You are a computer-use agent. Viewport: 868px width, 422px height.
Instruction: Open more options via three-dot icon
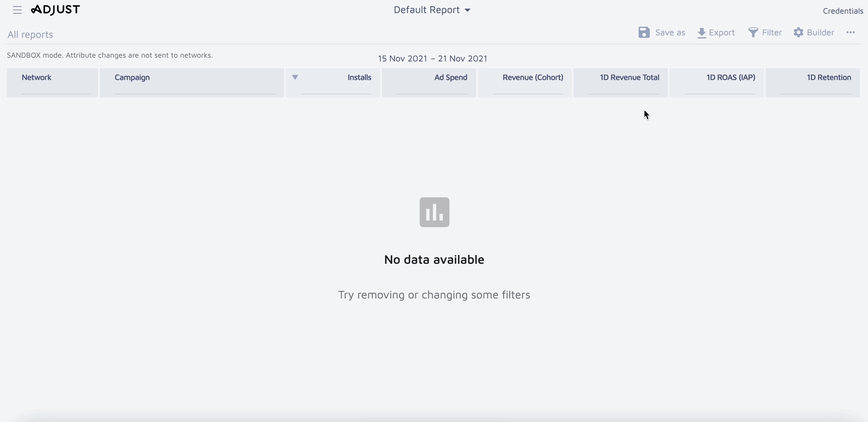pyautogui.click(x=851, y=32)
